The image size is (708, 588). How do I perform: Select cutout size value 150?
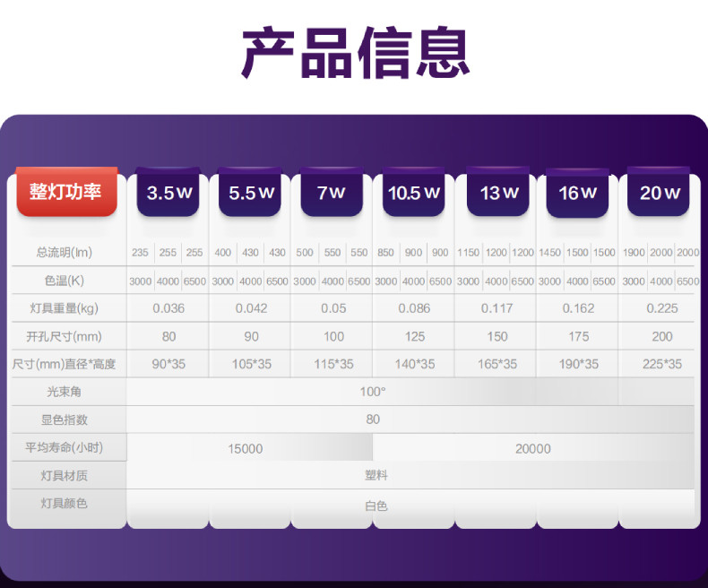pyautogui.click(x=497, y=336)
